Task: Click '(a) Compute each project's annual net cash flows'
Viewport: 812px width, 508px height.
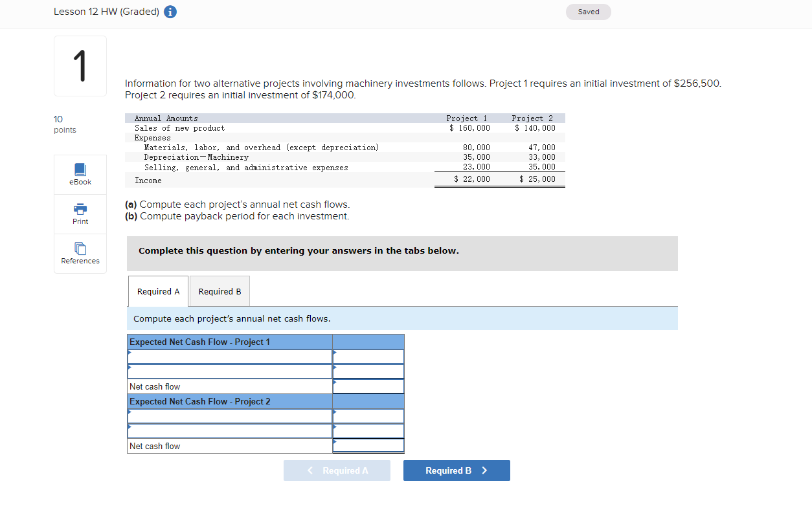Action: click(x=237, y=204)
